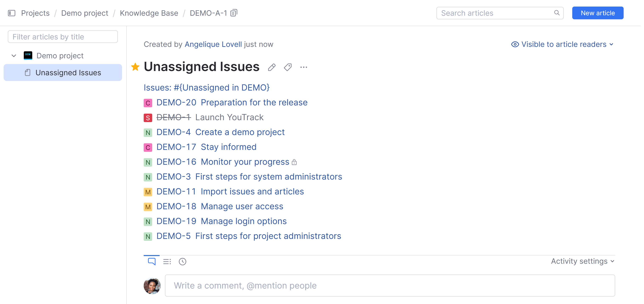Collapse the Demo project tree node
This screenshot has width=644, height=304.
pos(14,55)
